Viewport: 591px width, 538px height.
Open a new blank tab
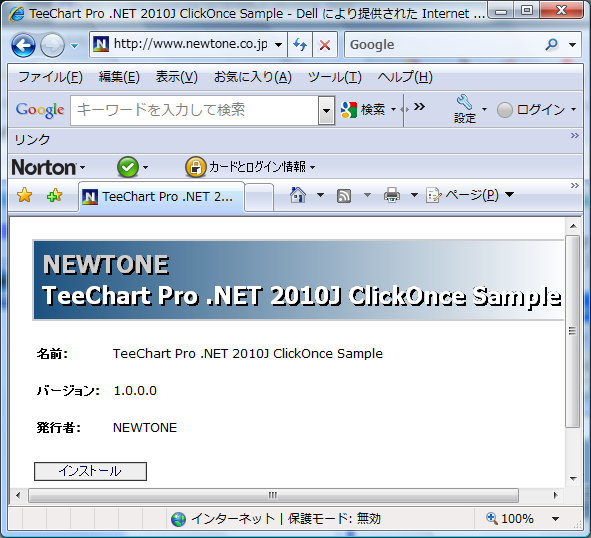(259, 197)
